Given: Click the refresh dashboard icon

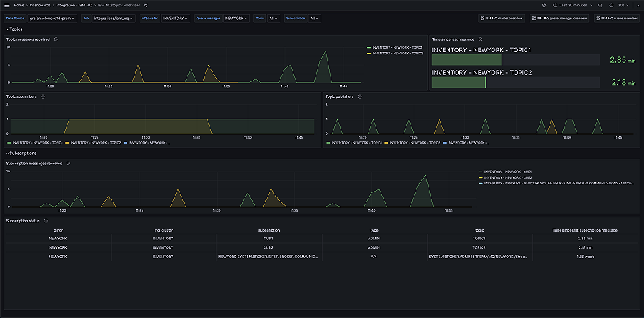Looking at the screenshot, I should 611,5.
